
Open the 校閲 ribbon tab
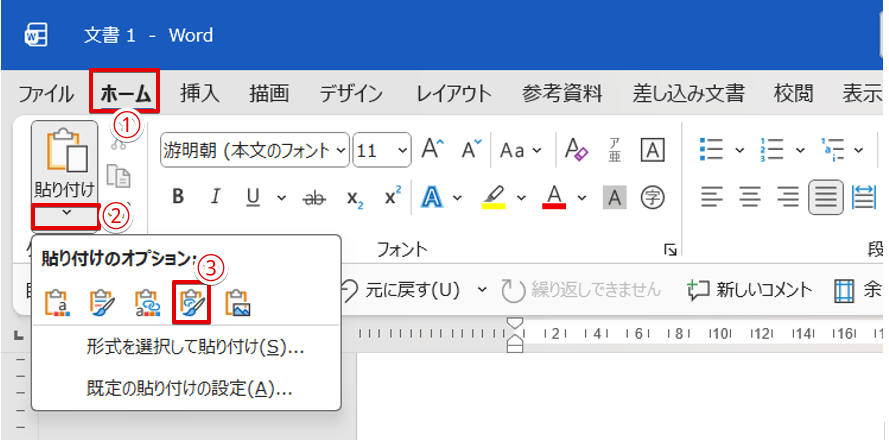click(x=794, y=94)
